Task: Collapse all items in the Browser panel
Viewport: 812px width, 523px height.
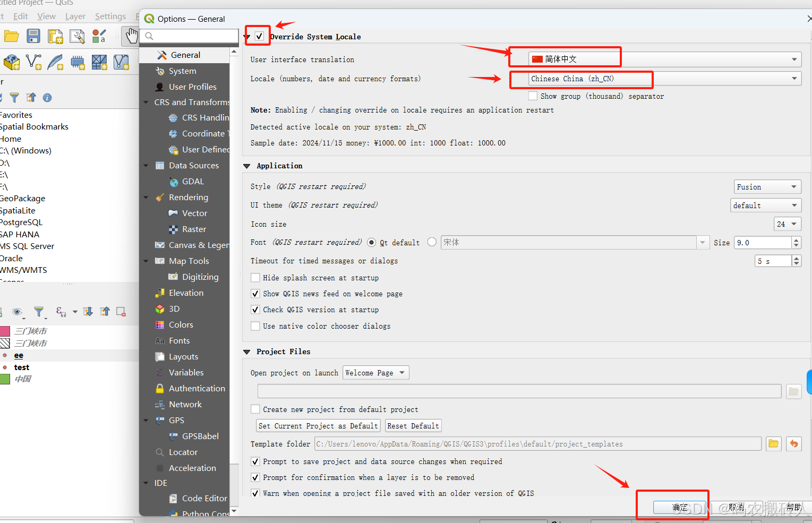Action: 31,98
